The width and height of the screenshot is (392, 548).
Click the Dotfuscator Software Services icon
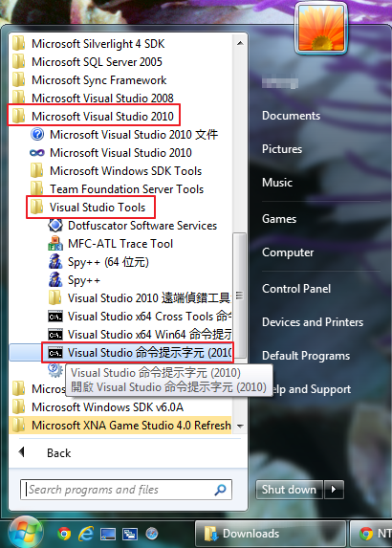55,226
